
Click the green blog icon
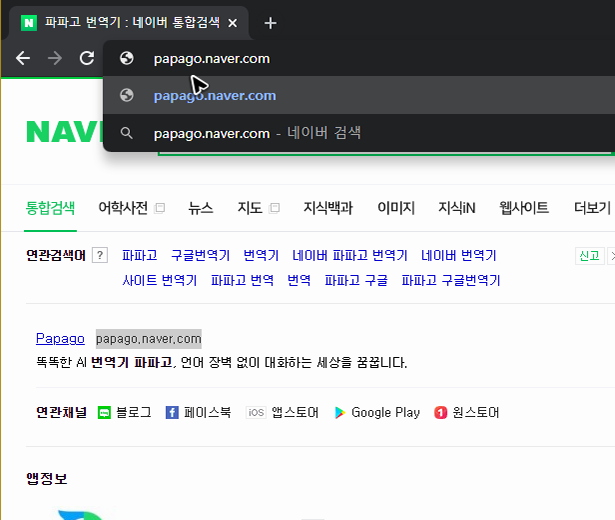104,413
